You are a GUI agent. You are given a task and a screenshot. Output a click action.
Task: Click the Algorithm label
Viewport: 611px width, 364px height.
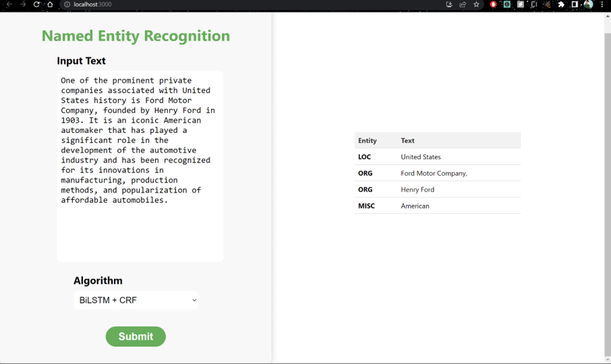pos(98,280)
